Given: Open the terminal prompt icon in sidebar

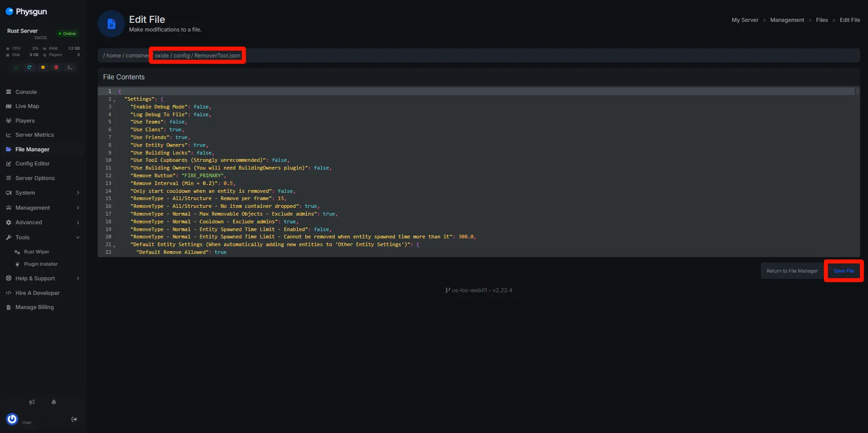Looking at the screenshot, I should tap(70, 67).
